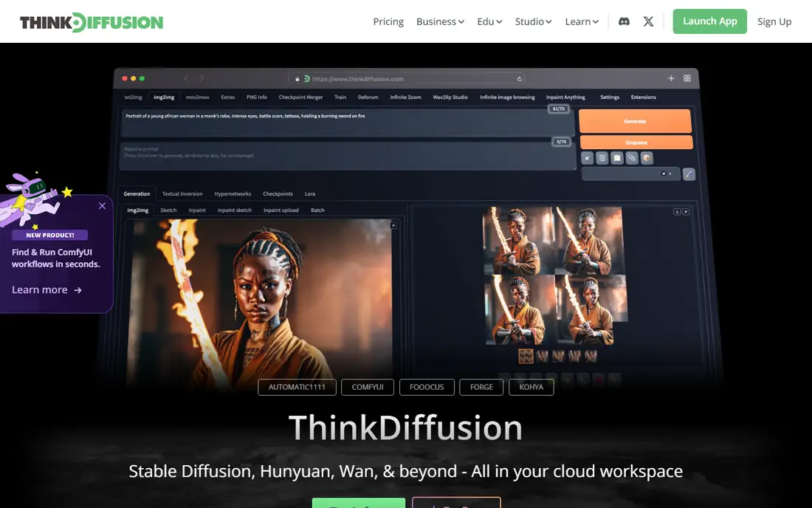
Task: Click the orange cube icon under Enqueue
Action: click(x=647, y=158)
